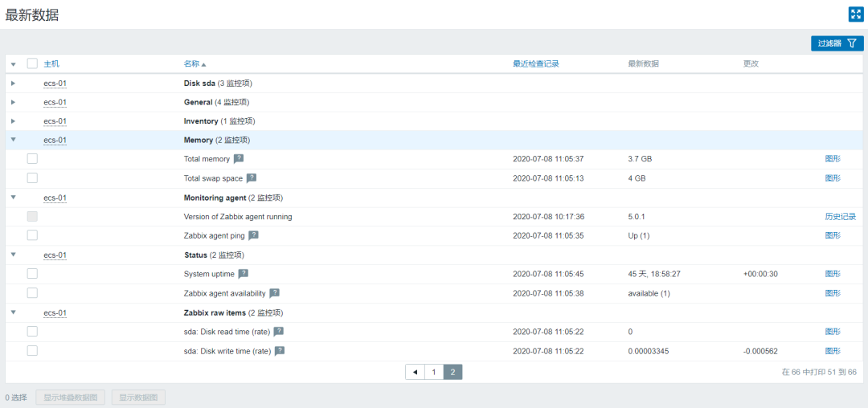Collapse the Memory group
868x408 pixels.
(13, 140)
